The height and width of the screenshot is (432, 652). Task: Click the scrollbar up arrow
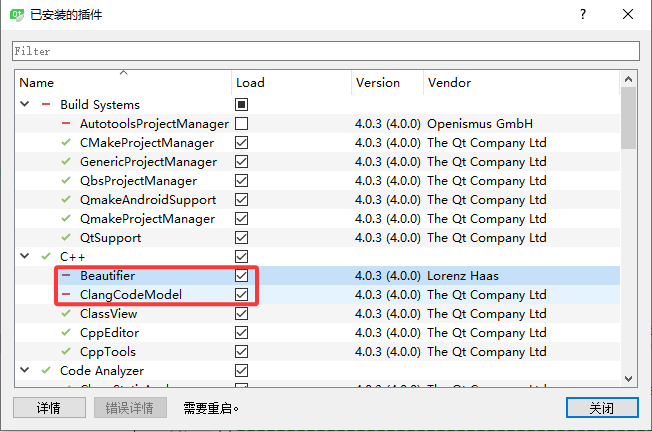click(x=628, y=79)
